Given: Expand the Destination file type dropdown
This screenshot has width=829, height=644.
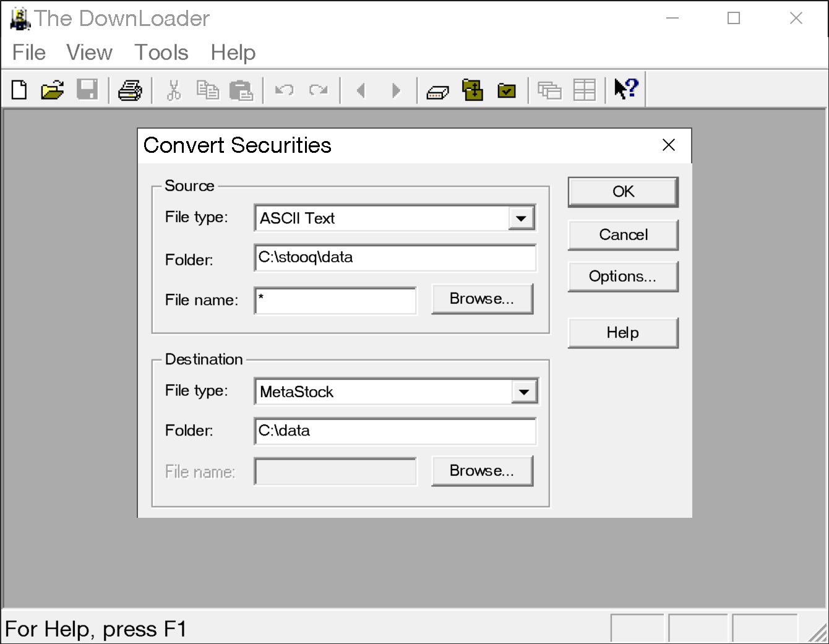Looking at the screenshot, I should tap(524, 392).
